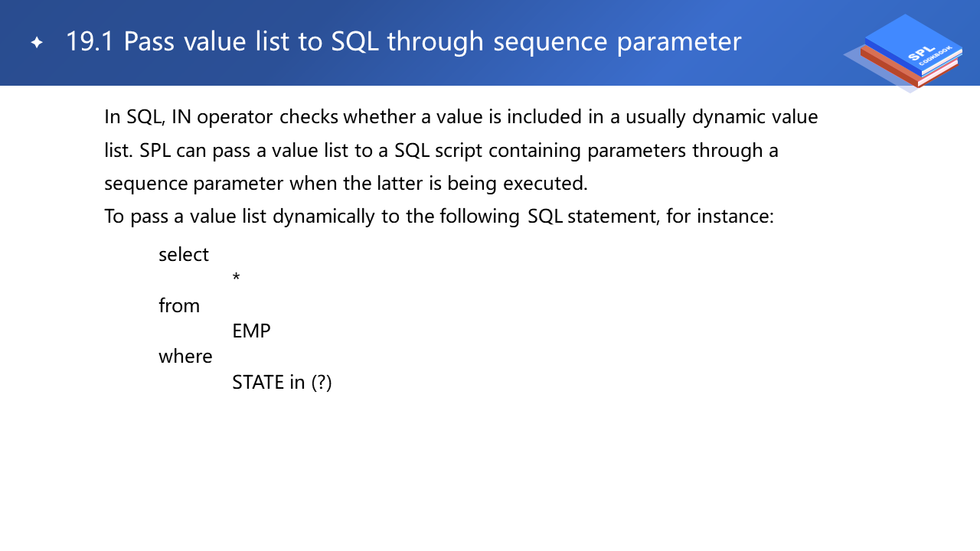980x551 pixels.
Task: Click the question mark placeholder in parentheses
Action: (322, 382)
